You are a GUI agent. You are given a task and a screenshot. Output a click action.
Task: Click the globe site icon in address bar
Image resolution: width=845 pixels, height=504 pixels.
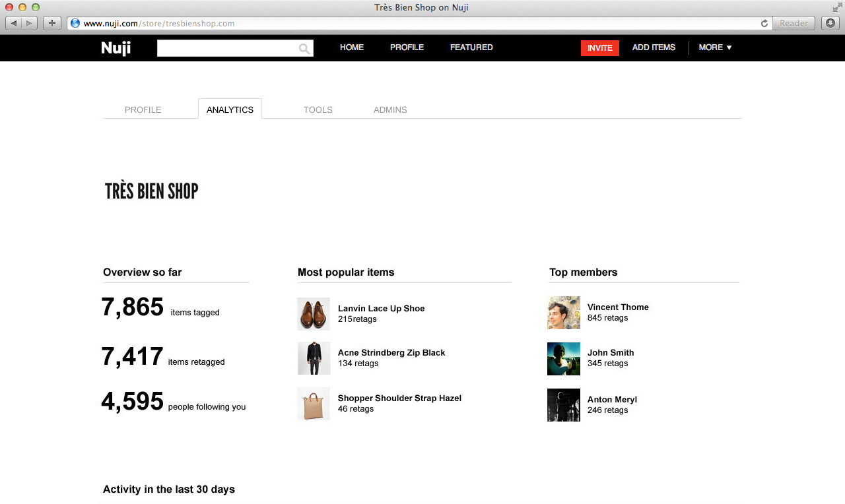click(x=75, y=23)
